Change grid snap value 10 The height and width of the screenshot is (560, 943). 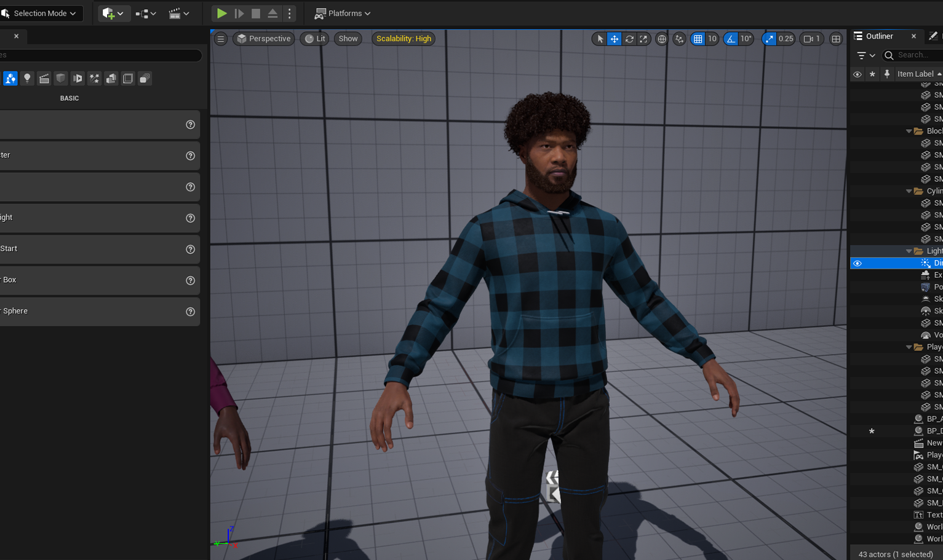[712, 39]
